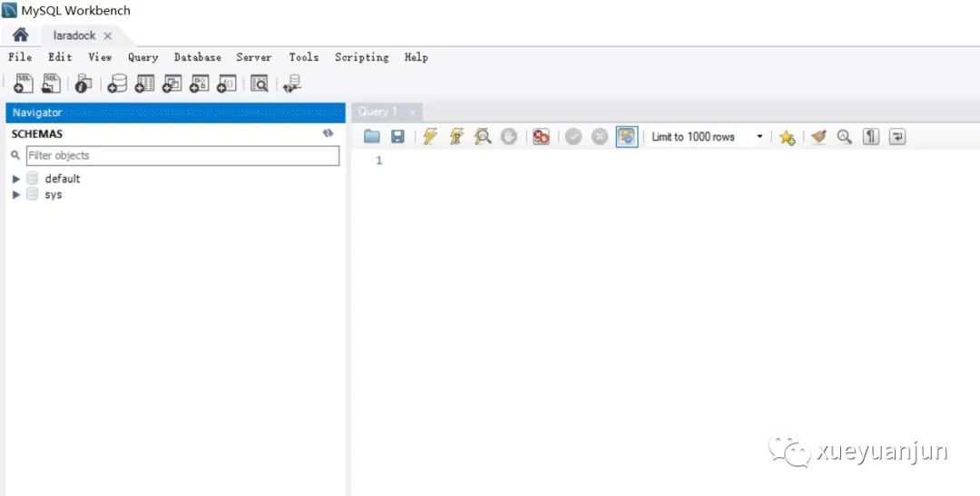Toggle auto-commit mode button
980x496 pixels.
pyautogui.click(x=627, y=136)
